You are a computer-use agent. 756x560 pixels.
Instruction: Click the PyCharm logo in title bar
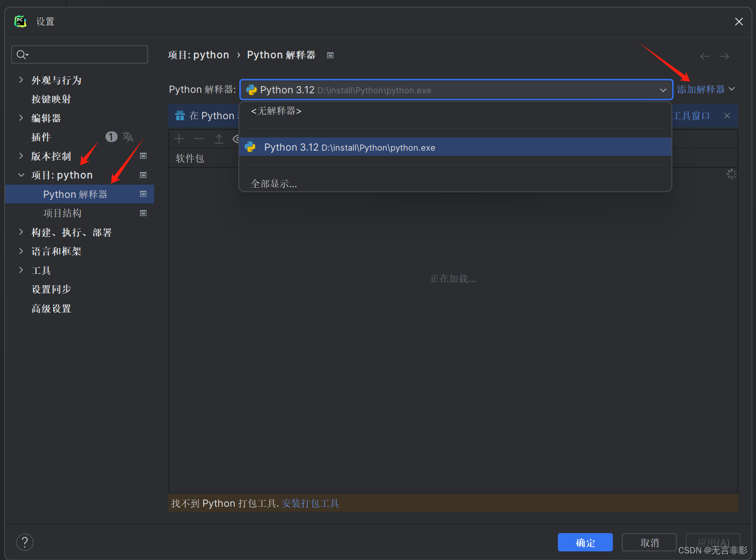coord(20,21)
